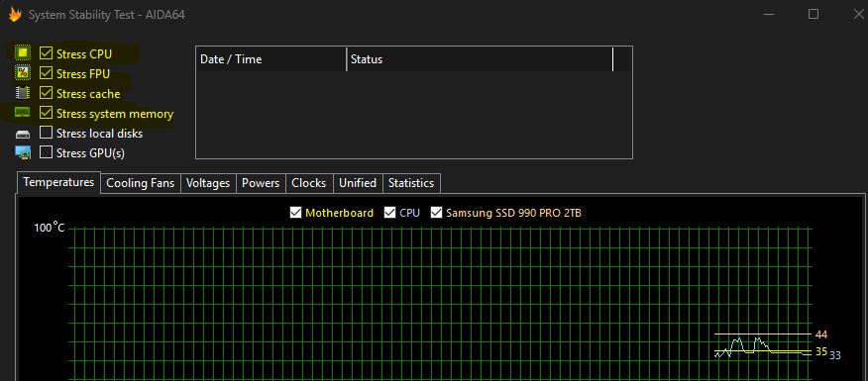The height and width of the screenshot is (381, 868).
Task: Enable the Stress GPU(s) checkbox
Action: click(46, 152)
